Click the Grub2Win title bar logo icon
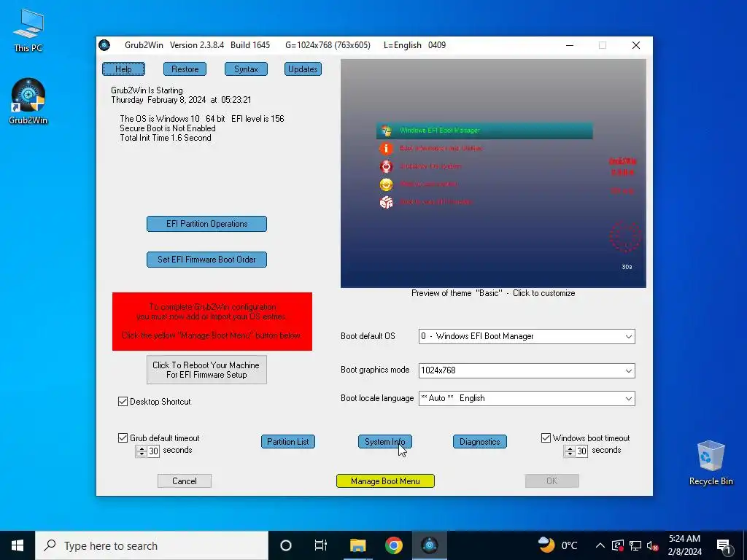Viewport: 747px width, 560px height. point(104,45)
